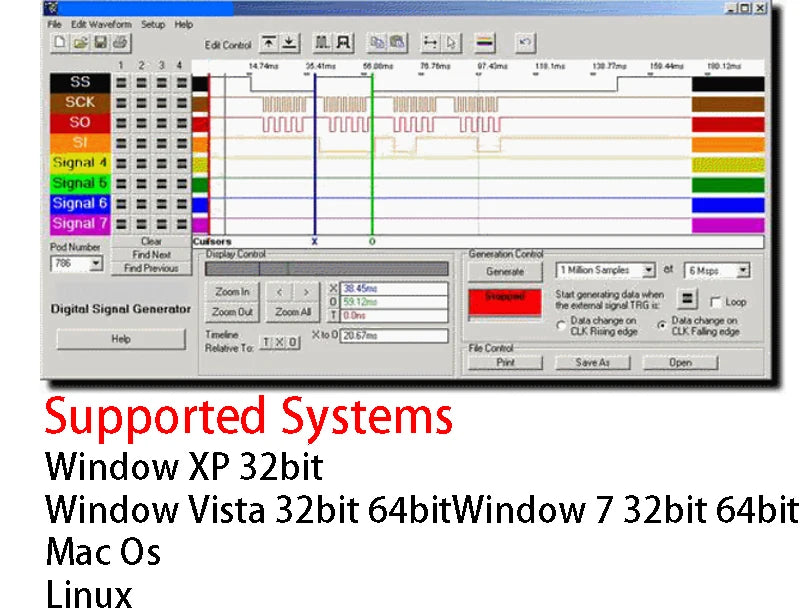The height and width of the screenshot is (612, 800).
Task: Click the blue Signal 6 label swatch
Action: (80, 203)
